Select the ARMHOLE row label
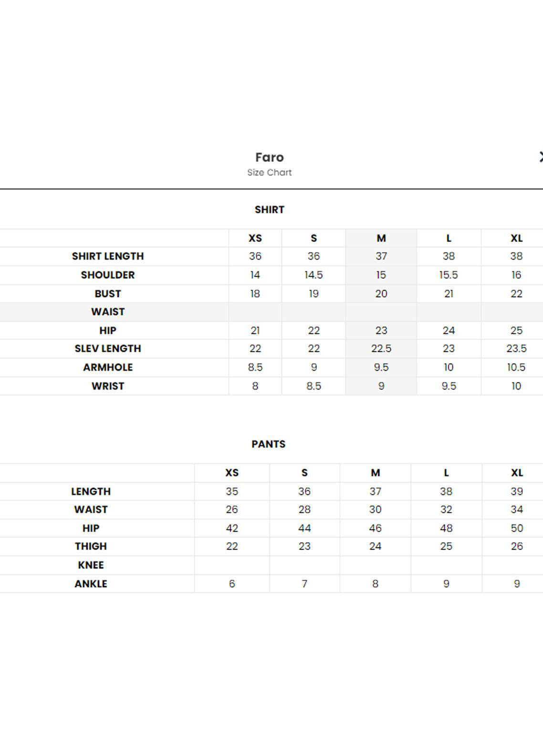Viewport: 543px width, 756px height. tap(108, 367)
